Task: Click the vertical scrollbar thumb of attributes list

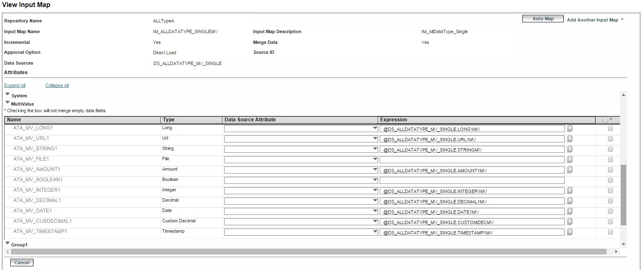Action: 624,195
